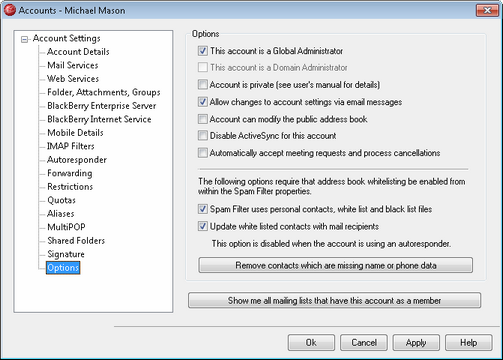Open Account Details page

[78, 52]
